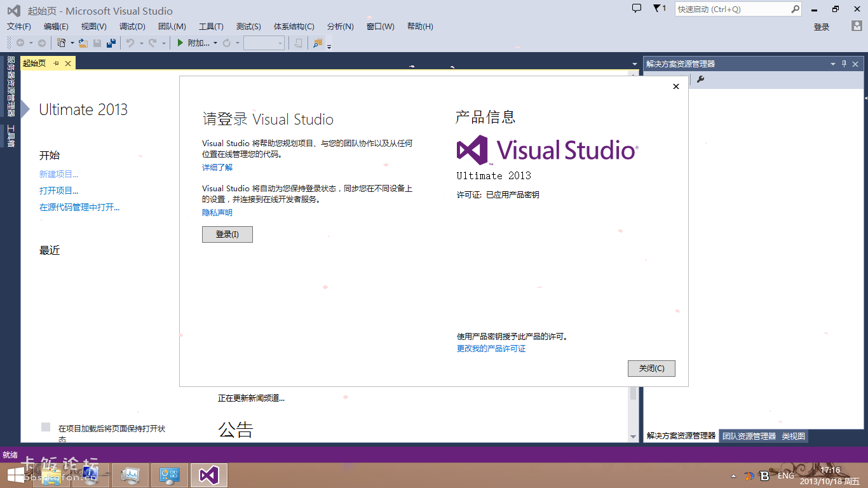Open the empty solution configurations combo box
This screenshot has height=488, width=868.
264,43
